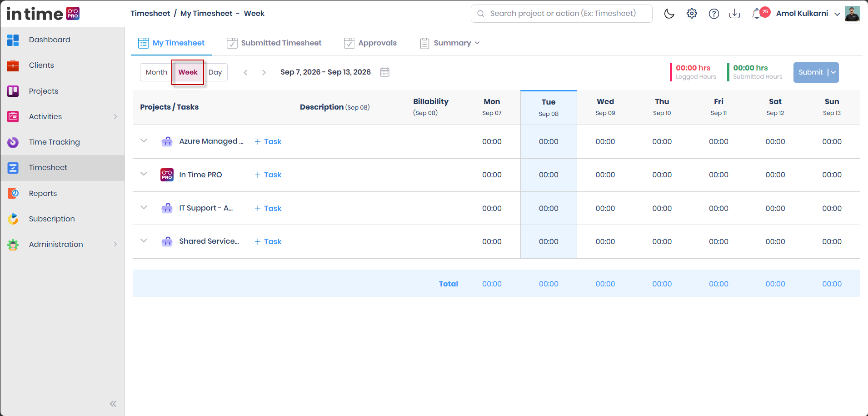The width and height of the screenshot is (868, 416).
Task: Select Timesheet in sidebar
Action: [63, 168]
